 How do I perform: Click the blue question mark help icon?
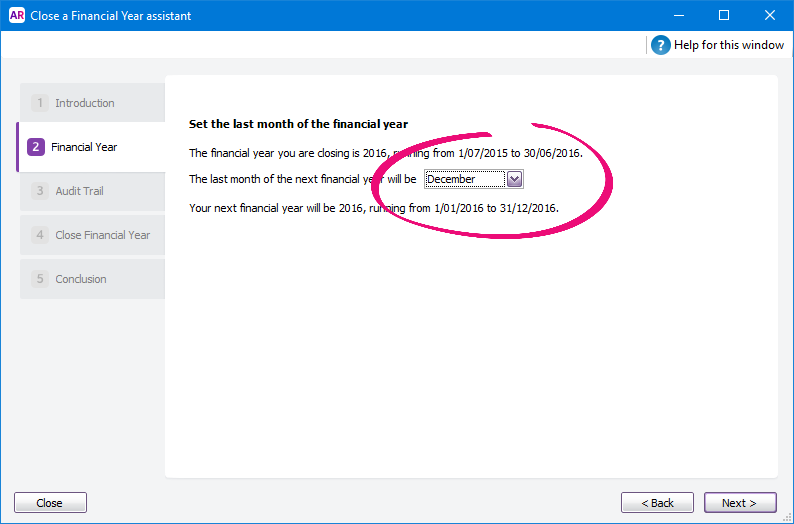click(661, 45)
